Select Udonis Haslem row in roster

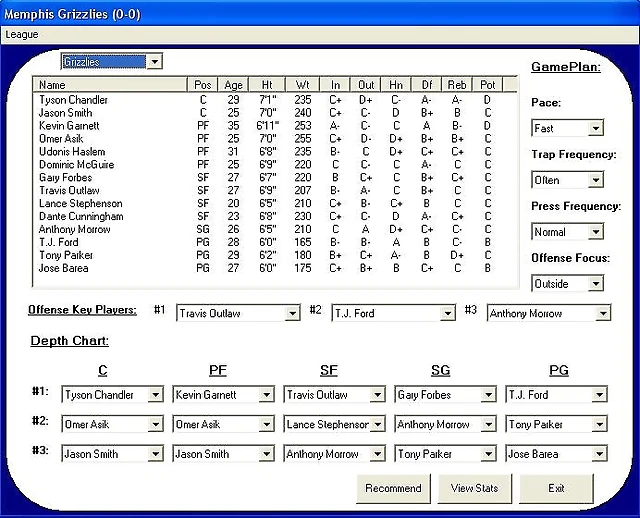pyautogui.click(x=274, y=151)
